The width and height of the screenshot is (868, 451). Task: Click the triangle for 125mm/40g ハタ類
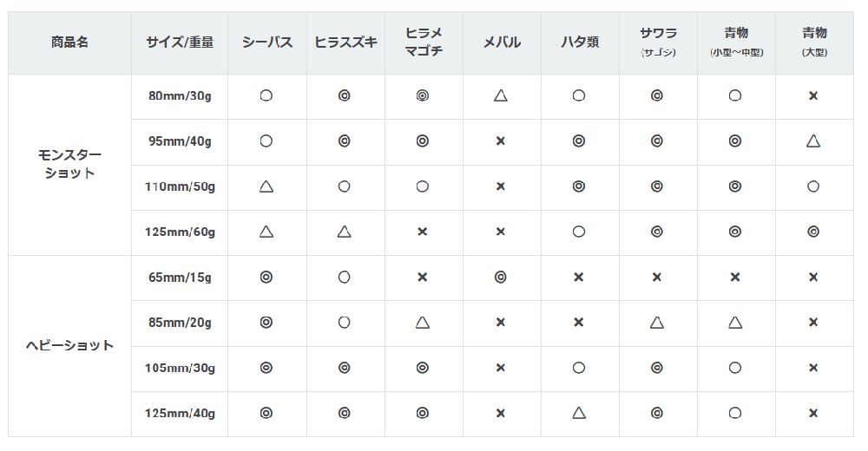[x=579, y=413]
